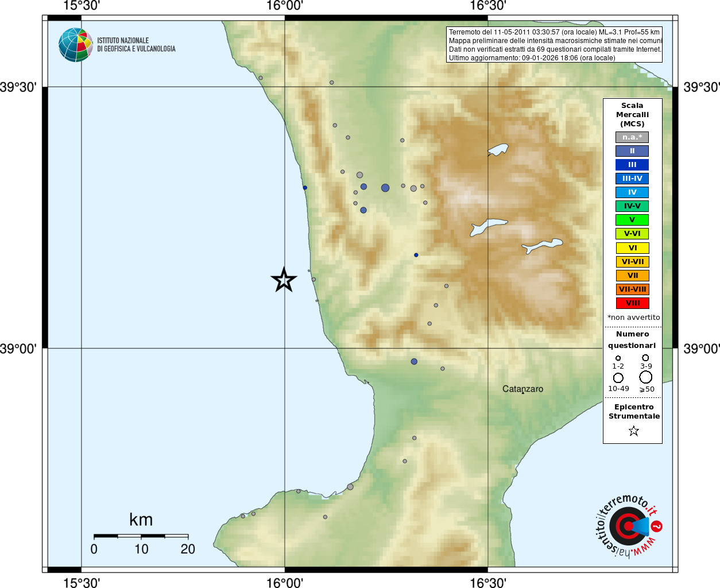Select the 3-9 questionnaires circle symbol
Image resolution: width=720 pixels, height=588 pixels.
point(646,357)
